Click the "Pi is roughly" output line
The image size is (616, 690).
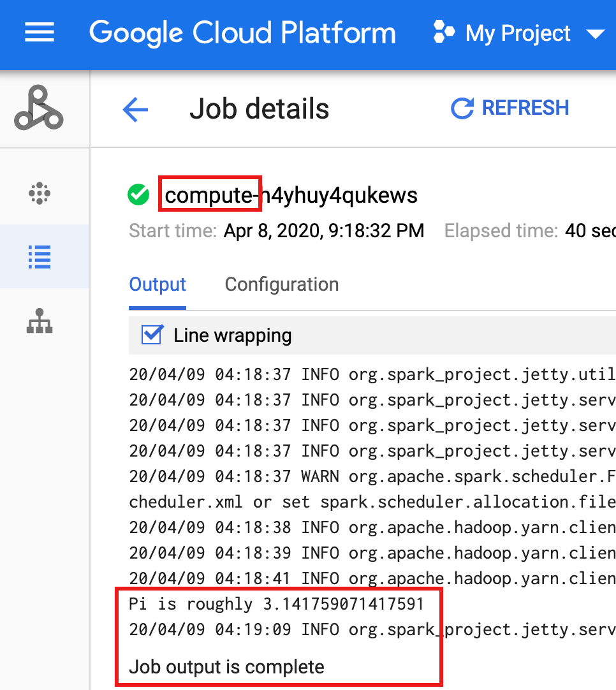click(276, 603)
